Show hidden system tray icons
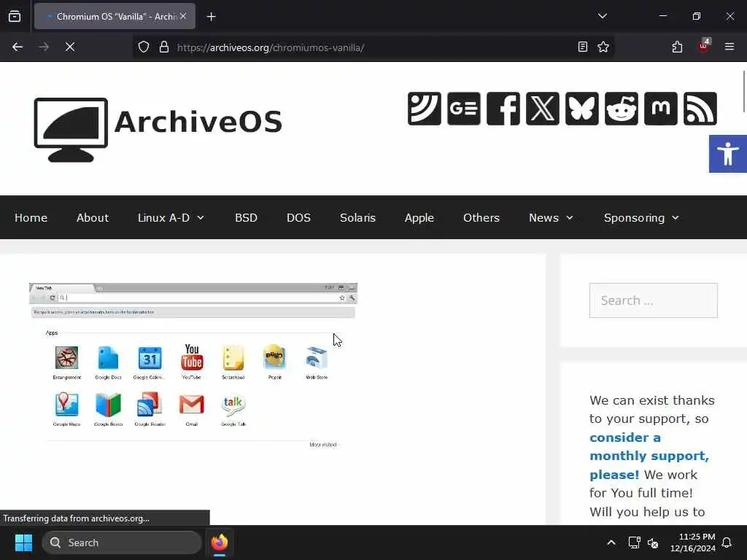The width and height of the screenshot is (747, 560). (x=611, y=542)
